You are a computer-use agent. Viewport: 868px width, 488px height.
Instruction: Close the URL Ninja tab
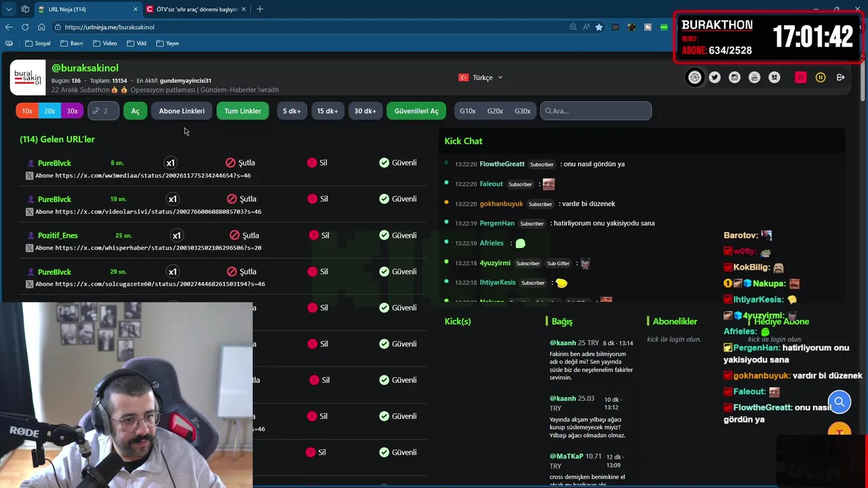click(135, 9)
